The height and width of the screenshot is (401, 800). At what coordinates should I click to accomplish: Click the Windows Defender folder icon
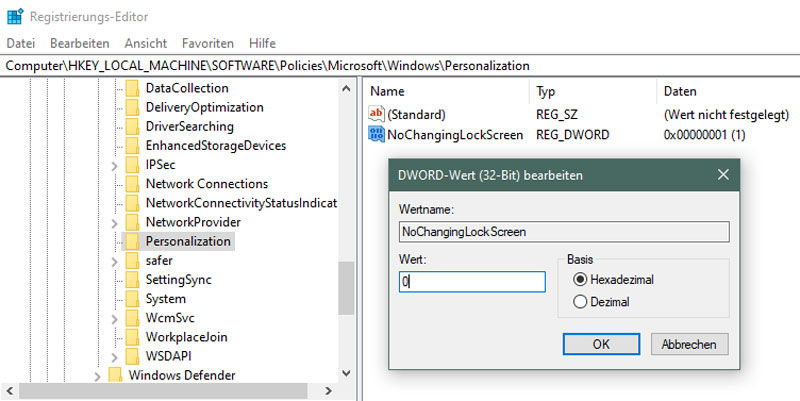[115, 375]
